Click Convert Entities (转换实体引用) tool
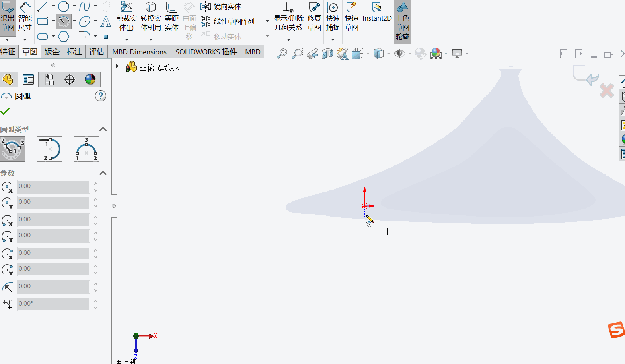 pos(151,17)
